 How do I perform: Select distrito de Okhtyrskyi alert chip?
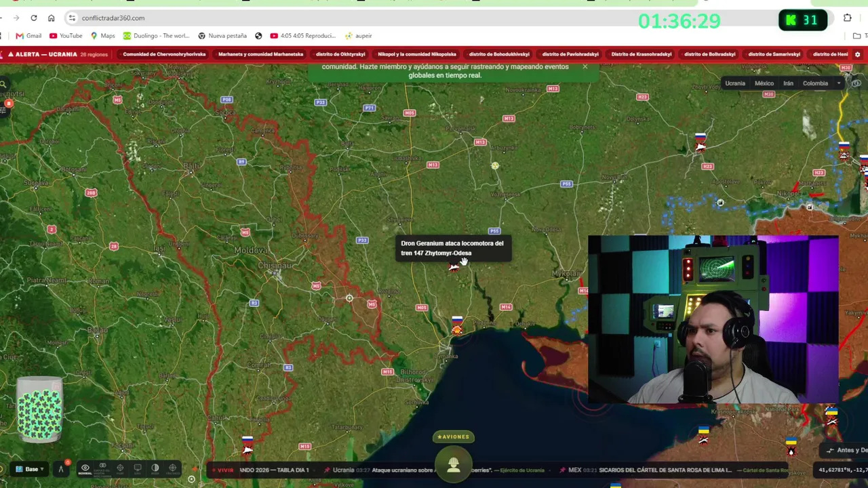(340, 54)
